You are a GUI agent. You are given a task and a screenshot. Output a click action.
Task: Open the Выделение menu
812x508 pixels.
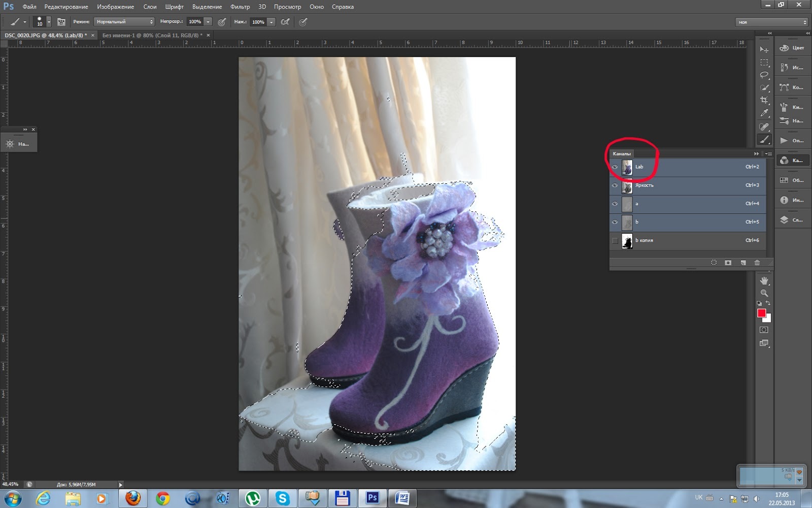(207, 7)
